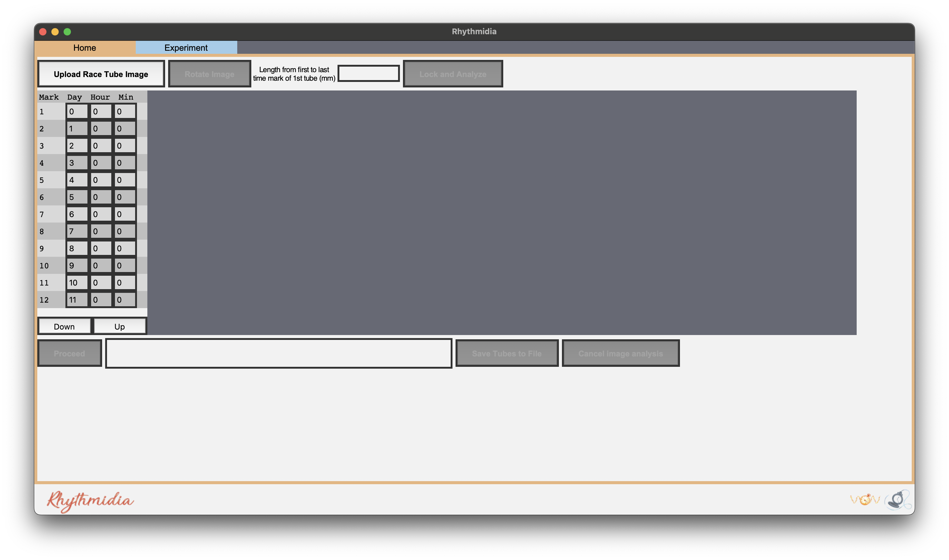The width and height of the screenshot is (949, 560).
Task: Select the Hour field for Mark 10
Action: [x=101, y=265]
